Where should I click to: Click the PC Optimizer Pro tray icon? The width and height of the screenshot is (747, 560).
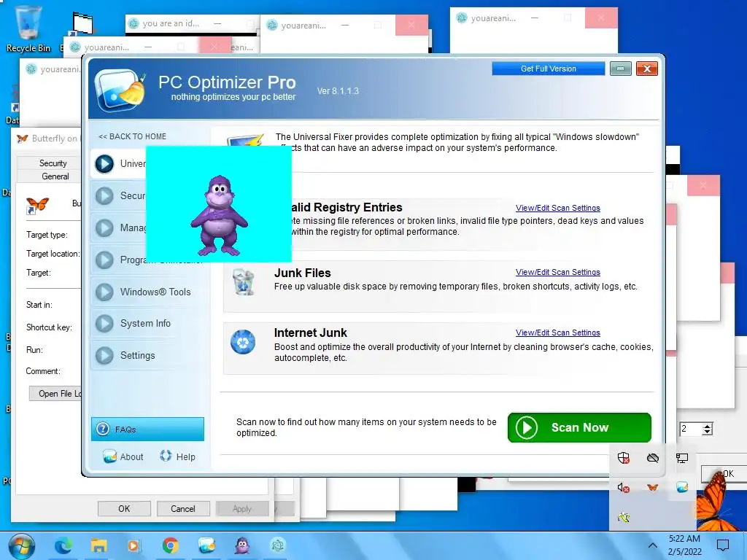[682, 487]
